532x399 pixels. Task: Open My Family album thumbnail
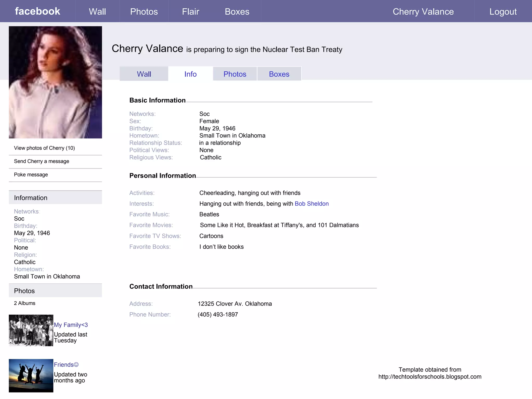click(31, 330)
